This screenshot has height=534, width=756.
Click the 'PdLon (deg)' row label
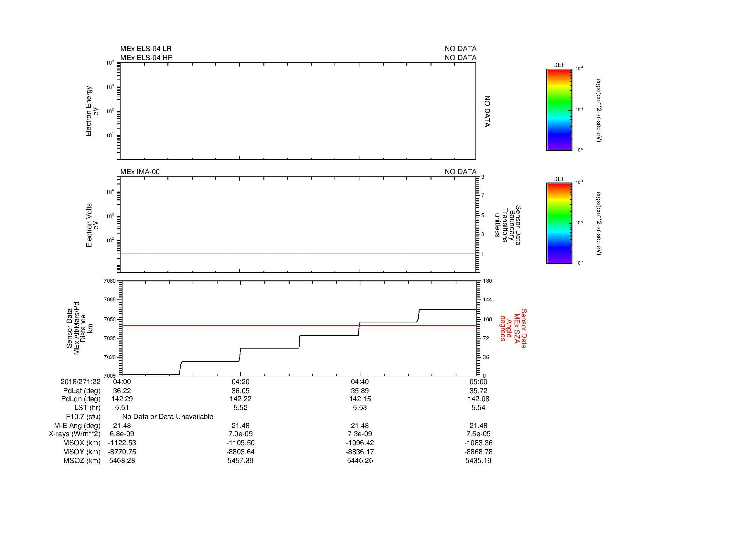pos(81,399)
